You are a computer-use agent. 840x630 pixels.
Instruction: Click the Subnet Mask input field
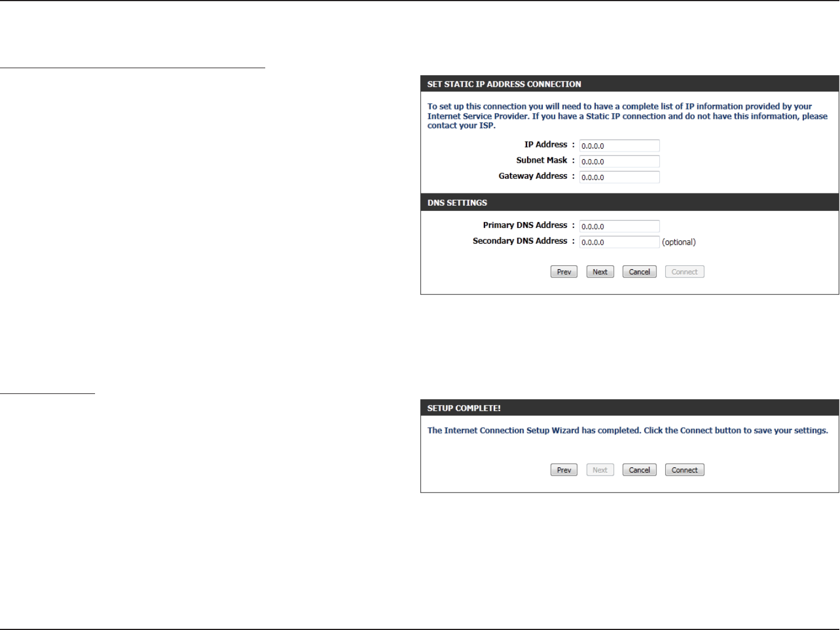(619, 161)
